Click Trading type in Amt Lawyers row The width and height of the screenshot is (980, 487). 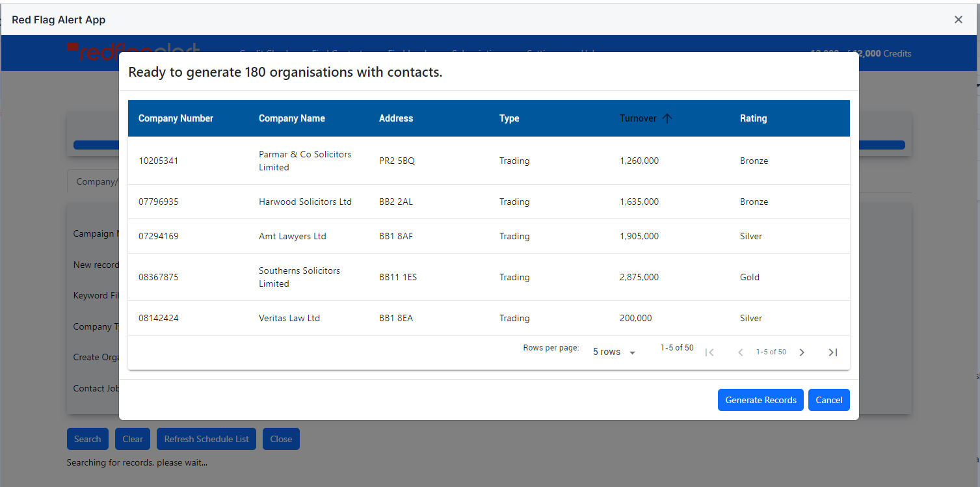point(514,236)
